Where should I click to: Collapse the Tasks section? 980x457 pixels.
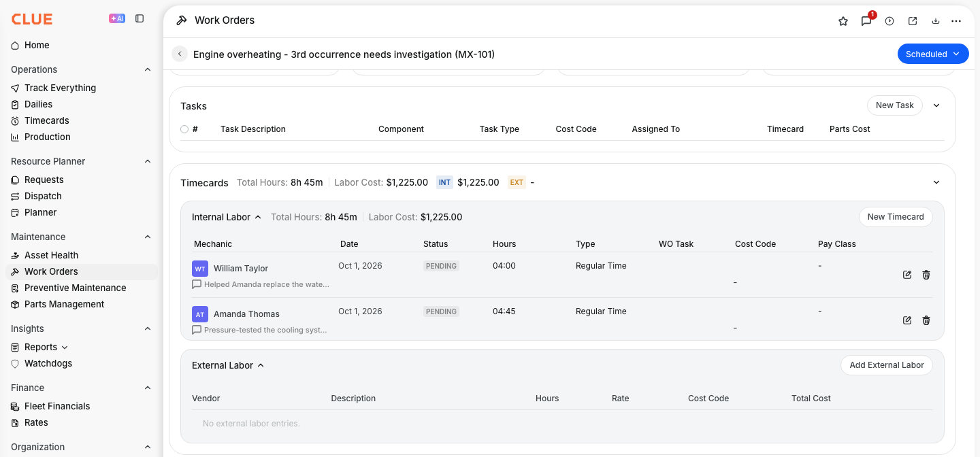pyautogui.click(x=936, y=105)
